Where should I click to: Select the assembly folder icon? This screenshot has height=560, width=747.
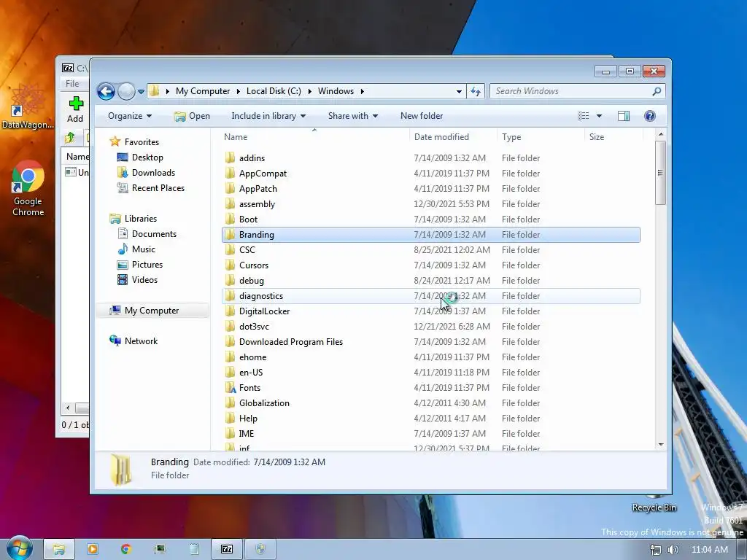tap(230, 204)
